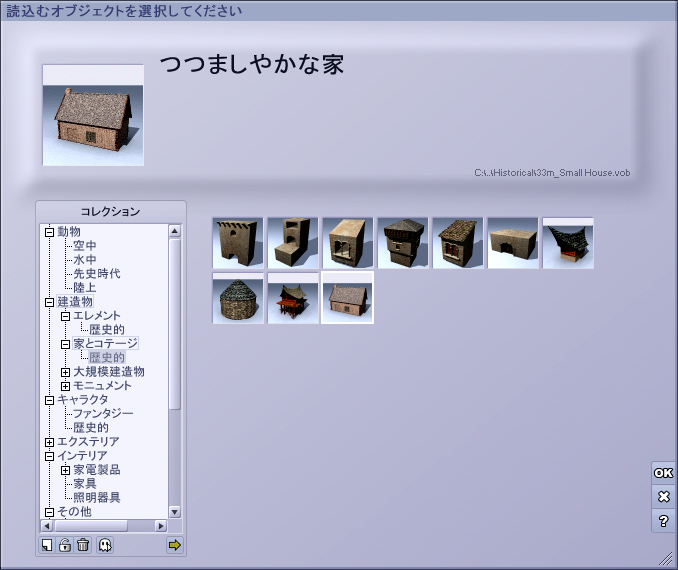Select 大規模建造物 category label

pyautogui.click(x=109, y=371)
